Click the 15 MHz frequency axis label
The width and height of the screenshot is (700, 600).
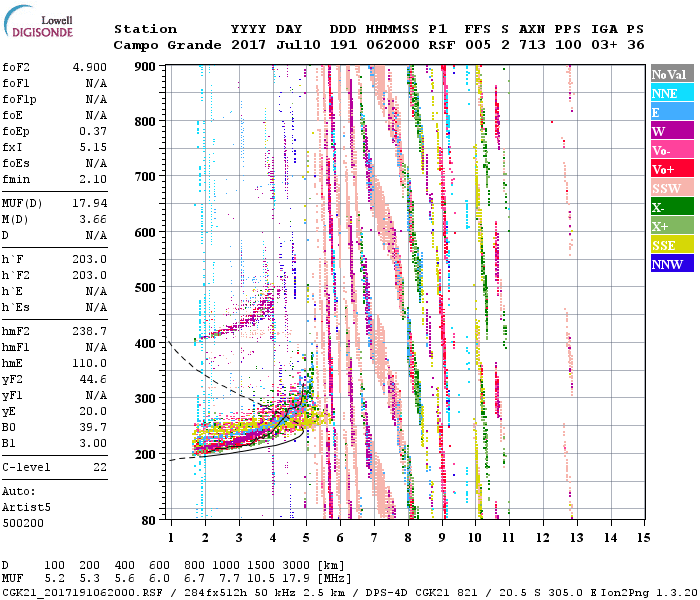642,538
